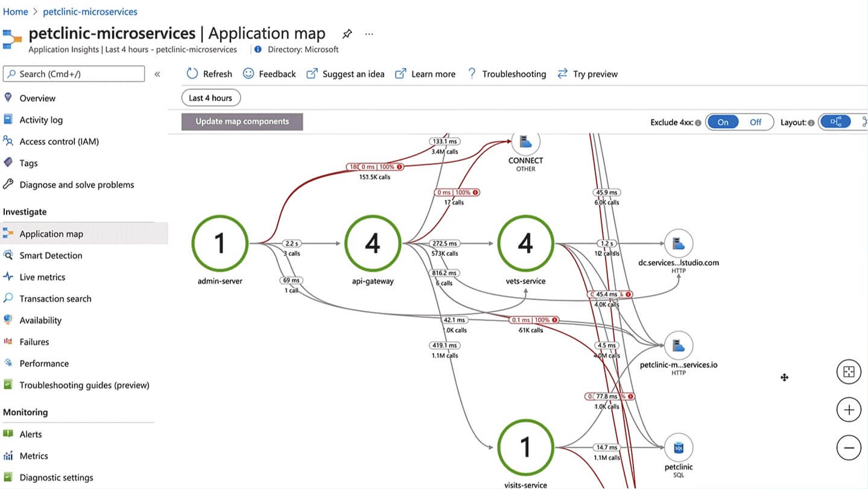Turn Exclude 4xx to Off
Viewport: 868px width, 489px height.
tap(755, 122)
